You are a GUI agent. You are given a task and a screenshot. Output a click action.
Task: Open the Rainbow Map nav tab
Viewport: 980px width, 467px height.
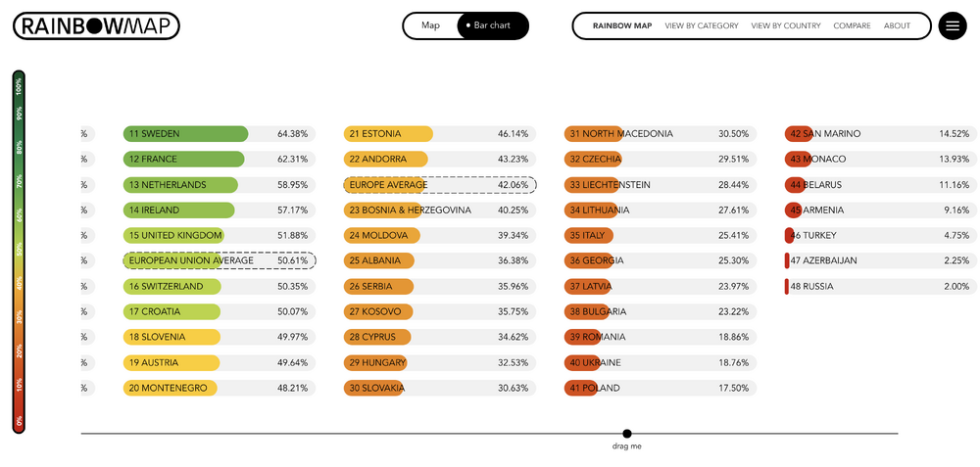[621, 25]
